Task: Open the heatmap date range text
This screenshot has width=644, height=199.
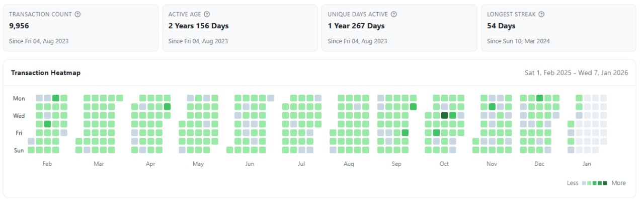Action: (576, 73)
